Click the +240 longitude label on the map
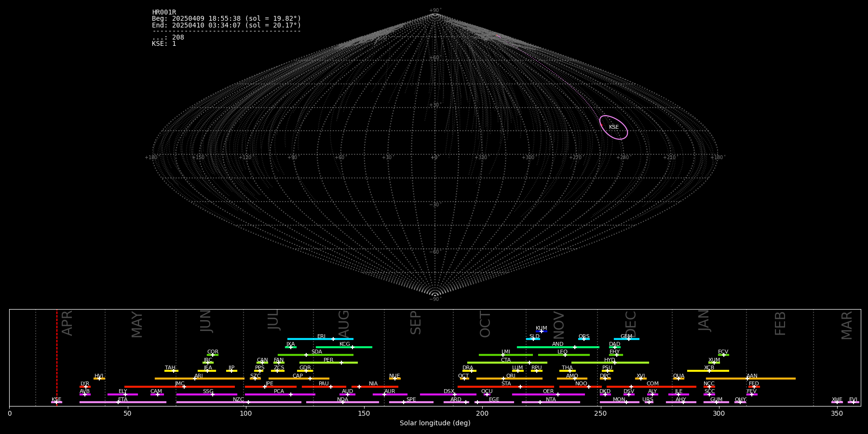Image resolution: width=868 pixels, height=434 pixels. point(622,157)
